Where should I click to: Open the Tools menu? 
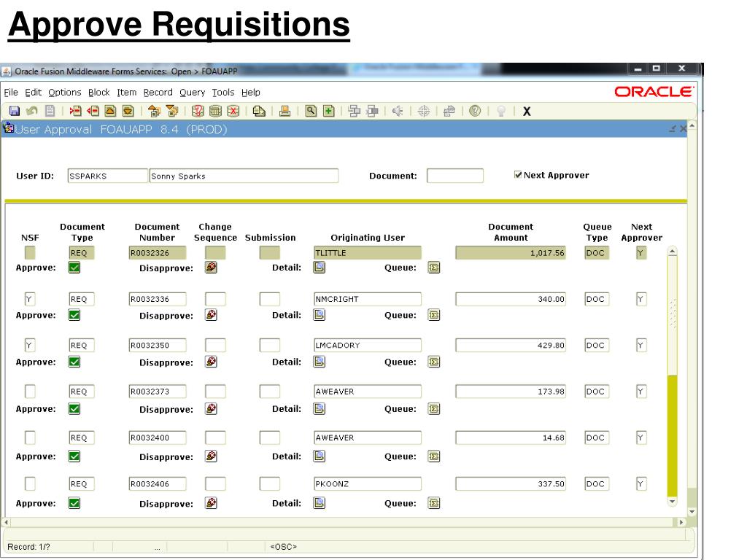coord(223,93)
